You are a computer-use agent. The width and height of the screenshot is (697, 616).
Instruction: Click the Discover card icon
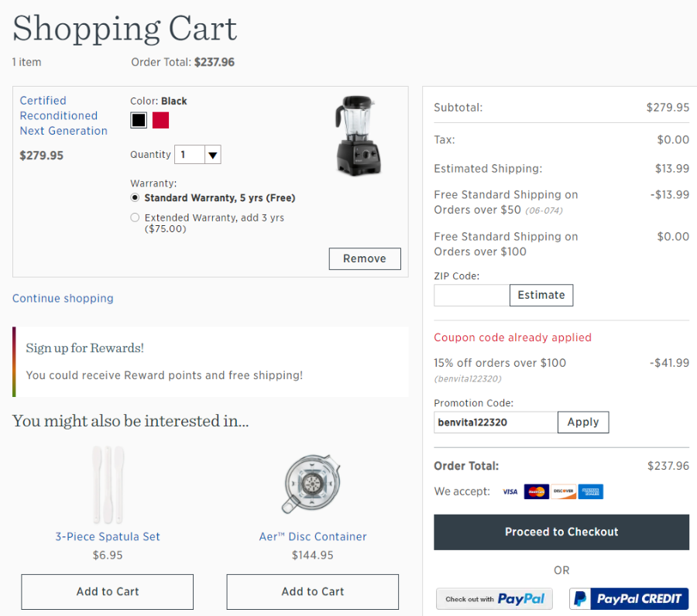point(564,491)
